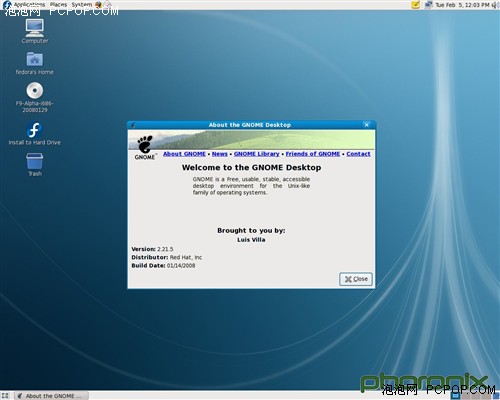Visit the Friends of GNOME link
500x400 pixels.
pos(313,154)
